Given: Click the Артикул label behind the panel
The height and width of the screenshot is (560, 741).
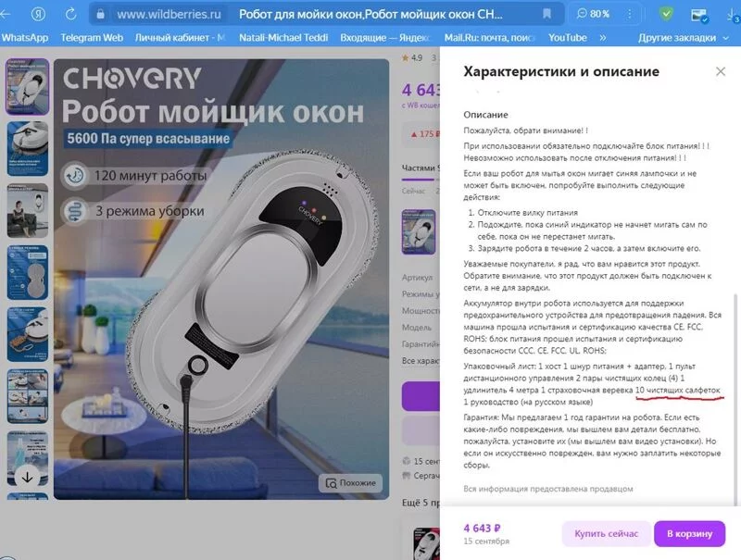Looking at the screenshot, I should click(417, 277).
